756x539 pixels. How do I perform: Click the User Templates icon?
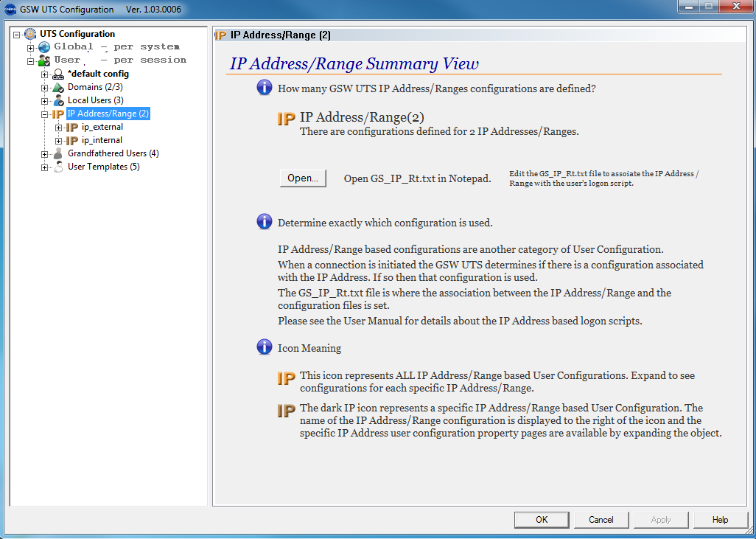pyautogui.click(x=58, y=167)
